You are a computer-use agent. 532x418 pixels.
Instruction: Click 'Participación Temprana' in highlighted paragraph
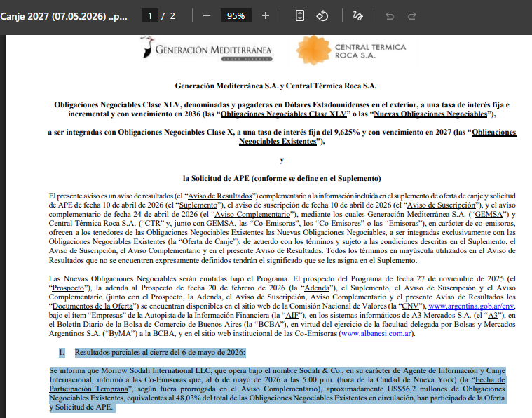click(88, 389)
